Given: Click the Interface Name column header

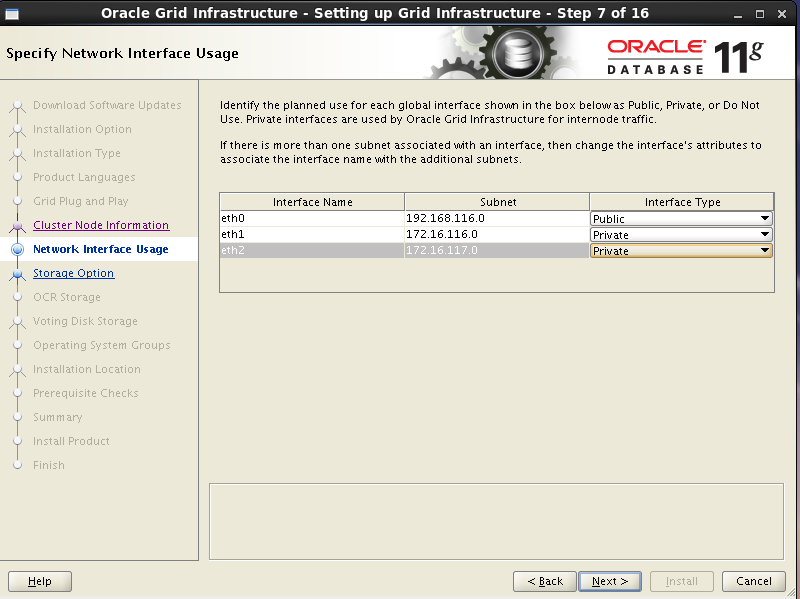Looking at the screenshot, I should point(312,202).
